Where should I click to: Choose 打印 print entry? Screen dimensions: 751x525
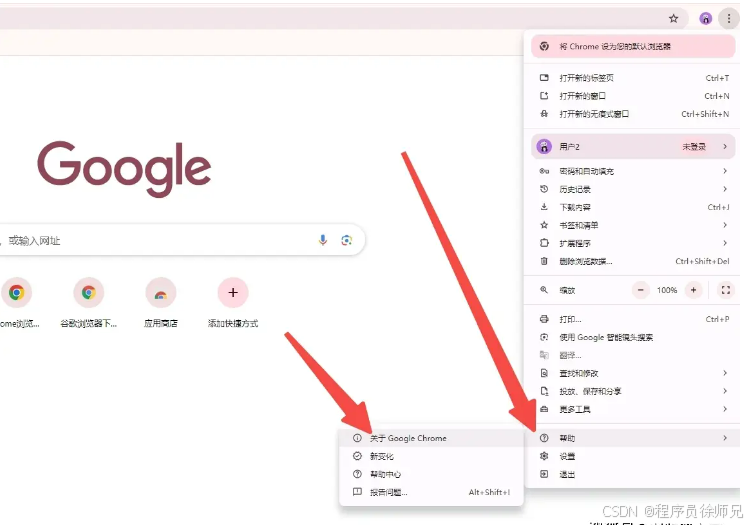tap(633, 319)
